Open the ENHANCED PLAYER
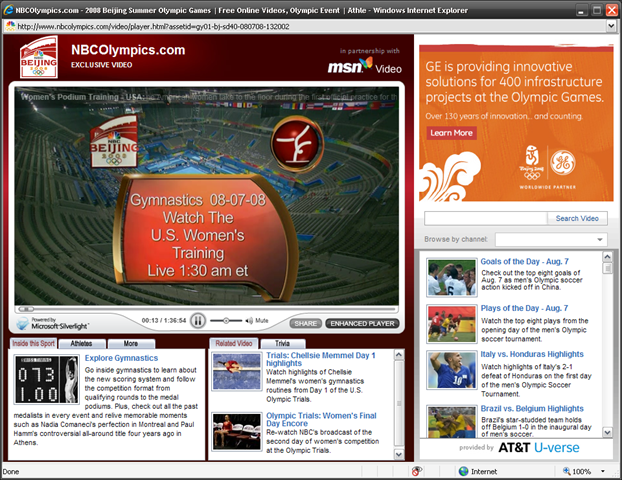Screen dimensions: 622x480 tap(362, 324)
